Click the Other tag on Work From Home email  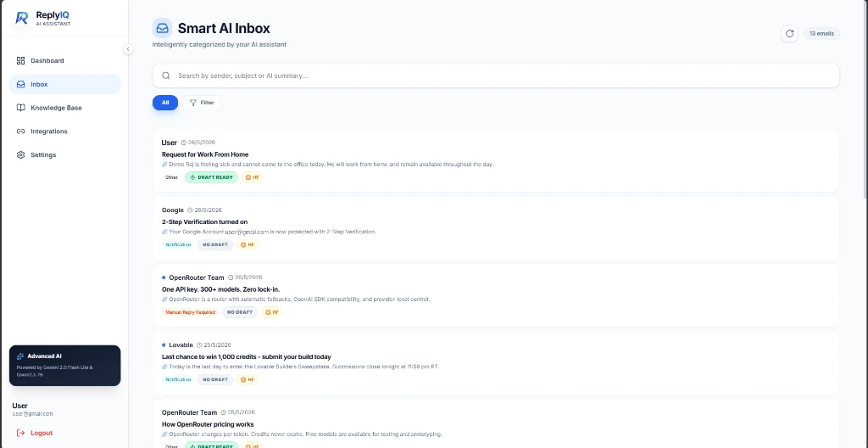tap(171, 177)
